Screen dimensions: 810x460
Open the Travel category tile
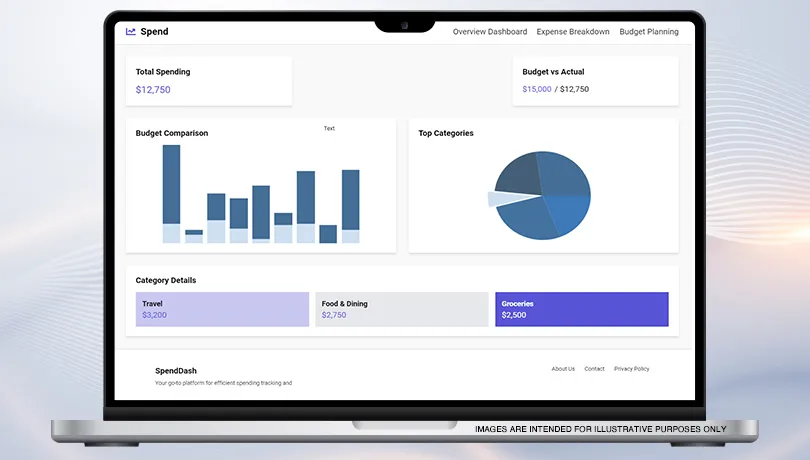click(222, 309)
